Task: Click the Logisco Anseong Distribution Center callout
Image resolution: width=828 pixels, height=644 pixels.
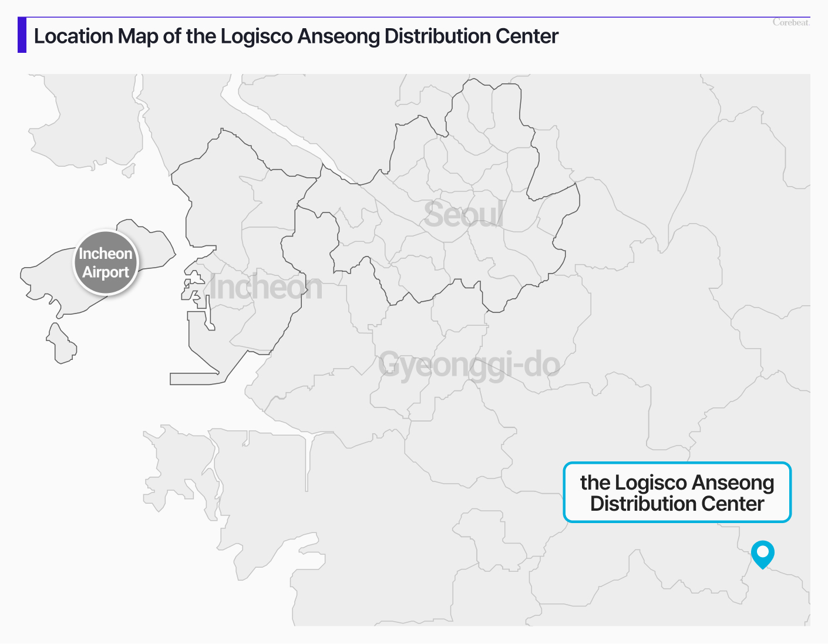Action: tap(677, 493)
